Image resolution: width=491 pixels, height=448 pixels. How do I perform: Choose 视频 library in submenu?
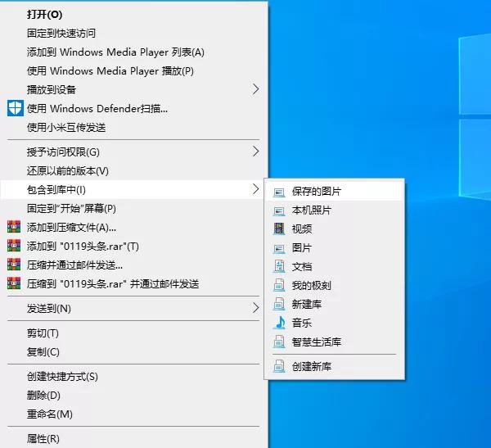[334, 229]
